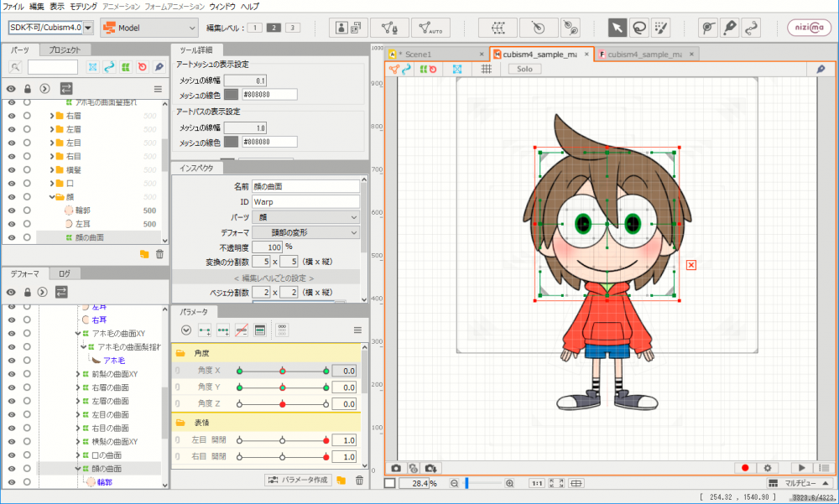Screen dimensions: 839x504
Task: Click the camera snapshot icon below the canvas
Action: 396,468
